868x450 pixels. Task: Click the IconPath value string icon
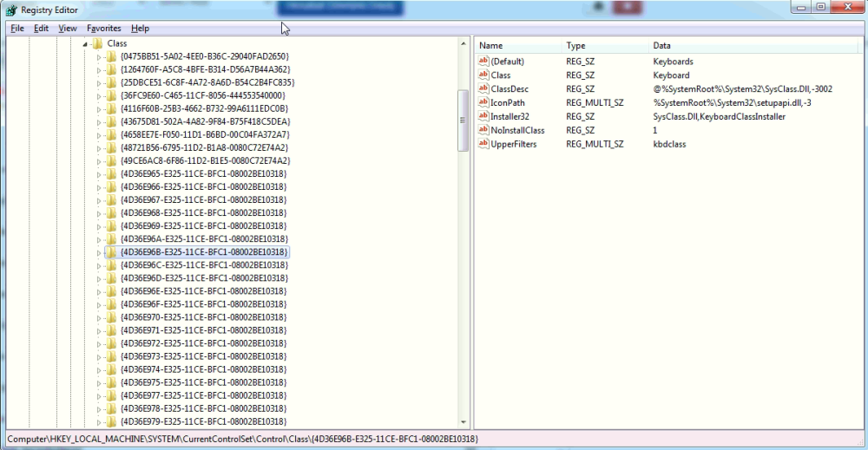click(x=483, y=102)
